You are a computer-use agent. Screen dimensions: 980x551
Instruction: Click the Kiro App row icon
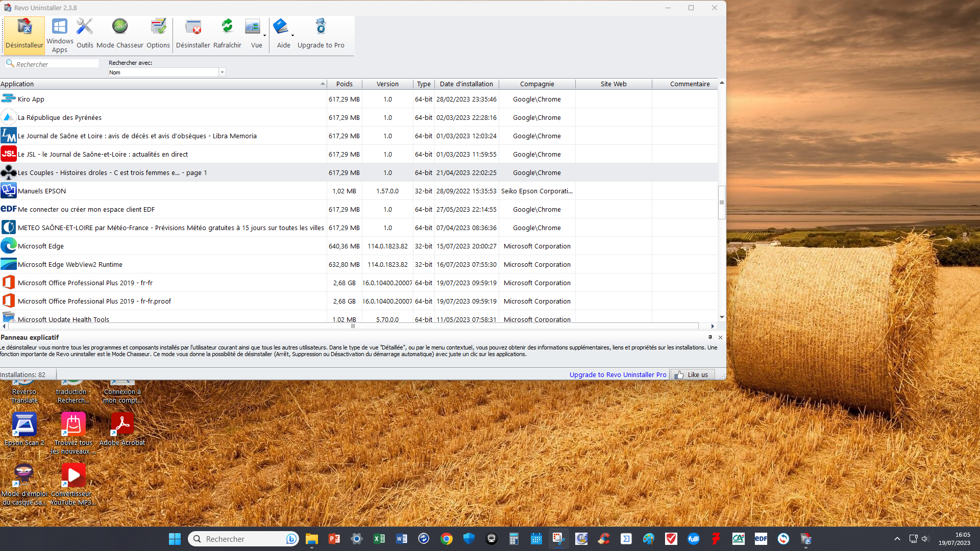tap(8, 98)
